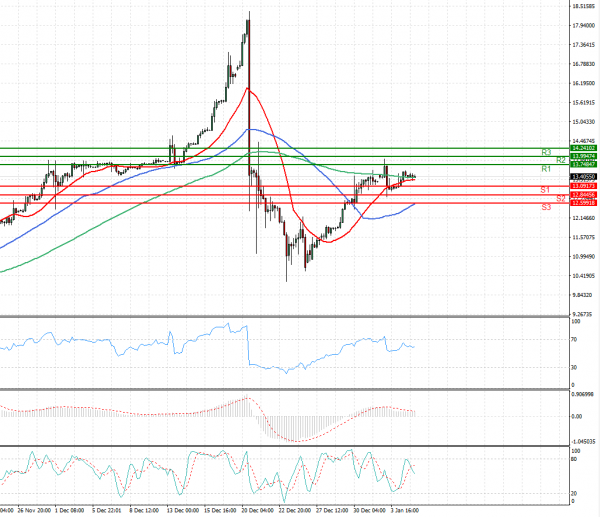Image resolution: width=600 pixels, height=517 pixels.
Task: Click the R3 resistance label
Action: (x=546, y=152)
